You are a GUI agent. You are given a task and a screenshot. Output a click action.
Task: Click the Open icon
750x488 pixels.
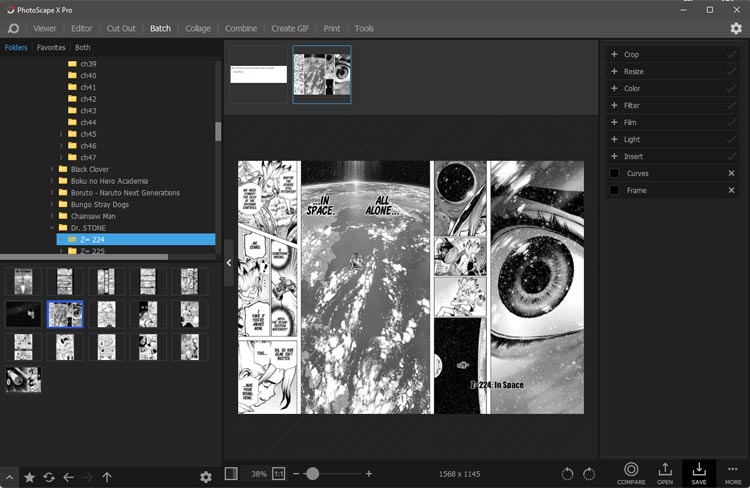tap(665, 473)
